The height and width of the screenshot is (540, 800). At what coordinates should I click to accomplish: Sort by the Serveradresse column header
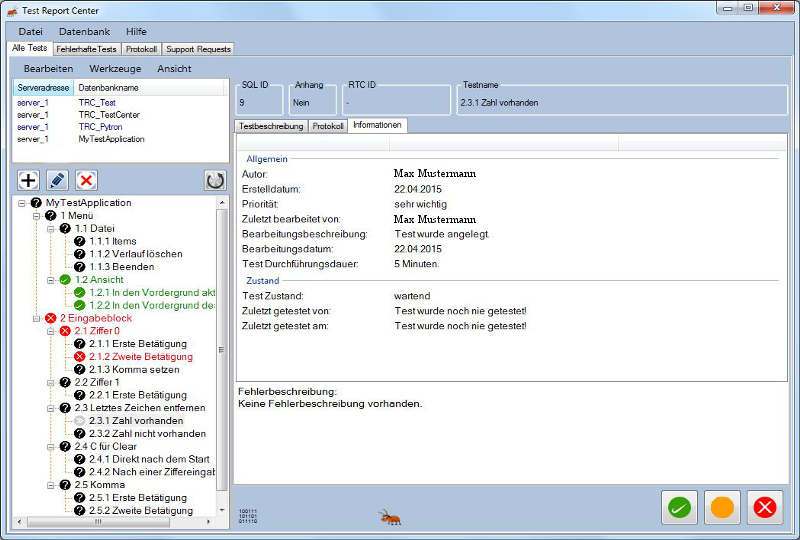tap(43, 88)
